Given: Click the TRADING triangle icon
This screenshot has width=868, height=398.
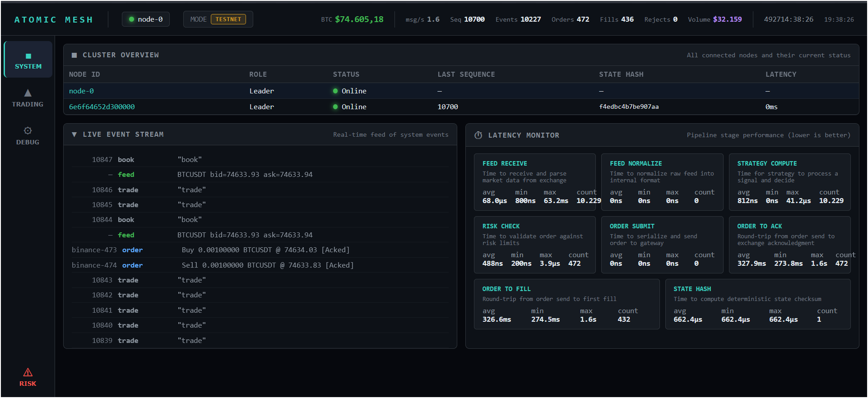Looking at the screenshot, I should coord(28,93).
